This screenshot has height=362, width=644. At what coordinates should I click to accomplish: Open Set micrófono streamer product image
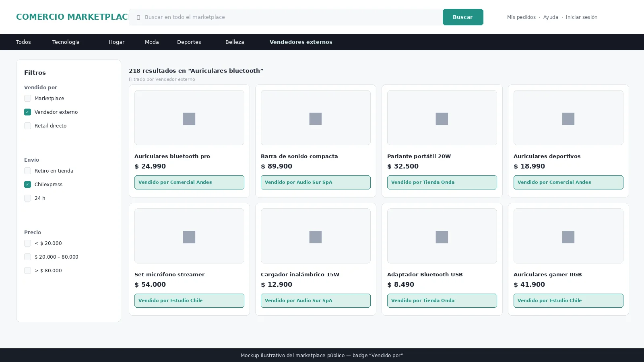(x=189, y=236)
